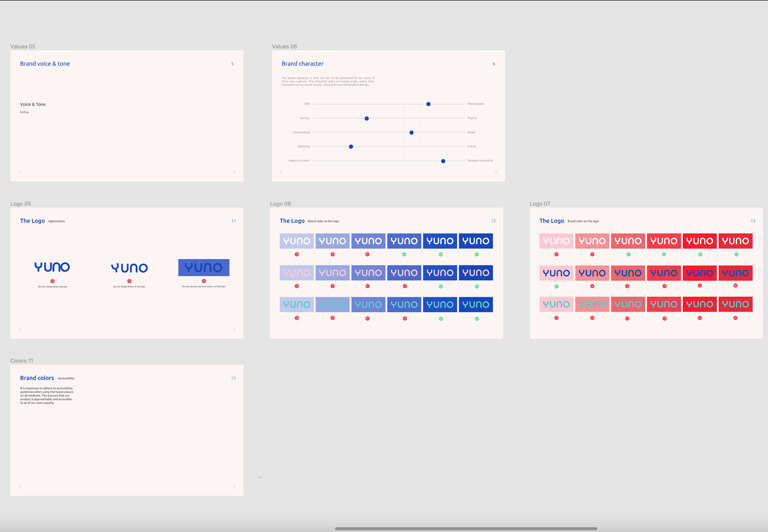This screenshot has height=532, width=768.
Task: Click red cross under letter-spacing logo example
Action: 52,281
